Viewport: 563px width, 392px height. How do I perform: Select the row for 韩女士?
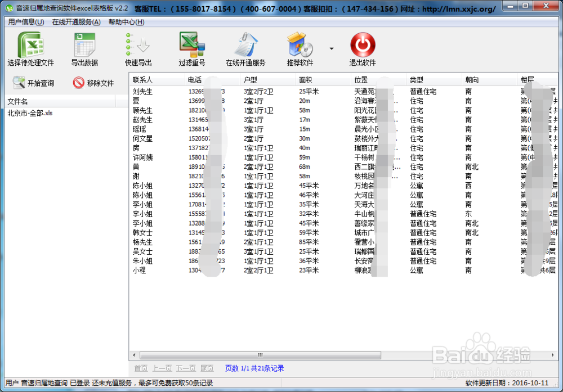point(343,233)
